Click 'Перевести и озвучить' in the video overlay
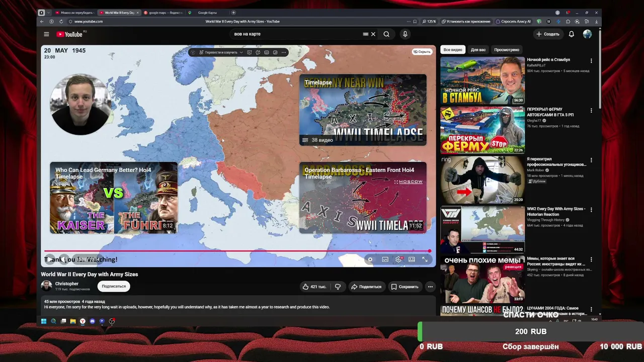This screenshot has height=362, width=644. point(218,52)
